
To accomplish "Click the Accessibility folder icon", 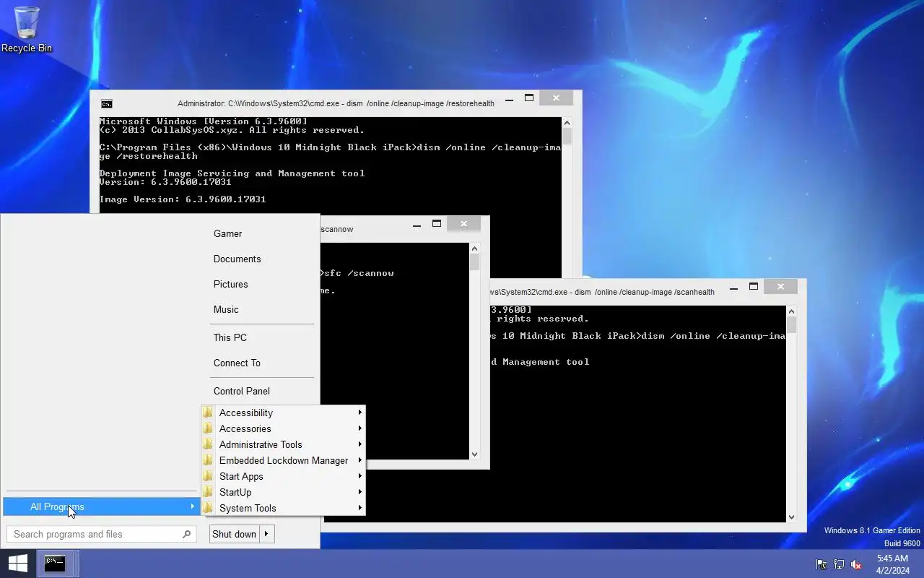I will point(208,413).
